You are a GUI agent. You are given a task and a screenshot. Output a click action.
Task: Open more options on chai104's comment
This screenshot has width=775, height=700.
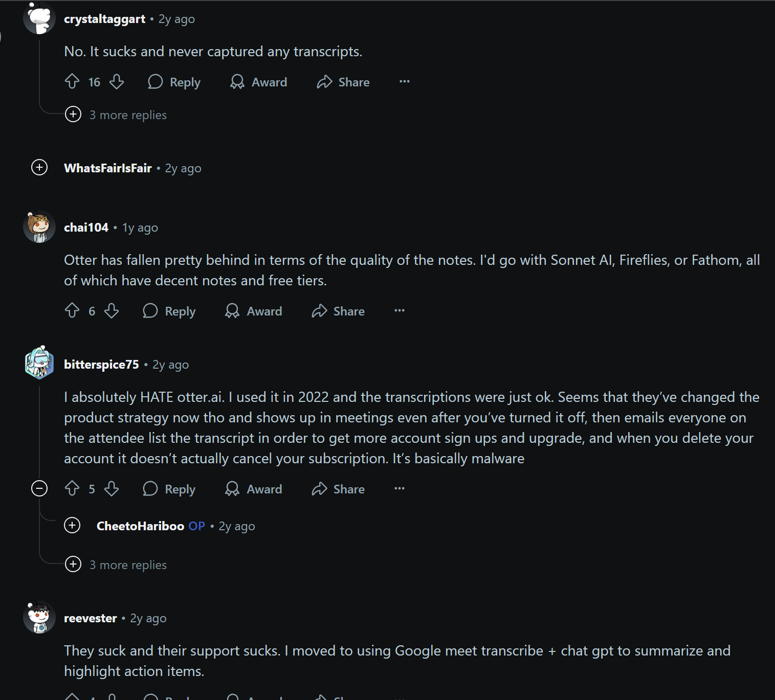pyautogui.click(x=399, y=311)
